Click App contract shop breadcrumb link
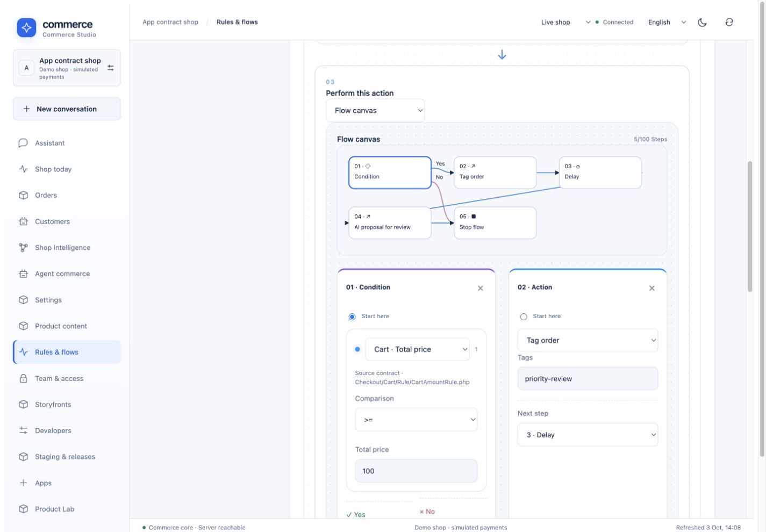The height and width of the screenshot is (532, 766). click(x=170, y=22)
